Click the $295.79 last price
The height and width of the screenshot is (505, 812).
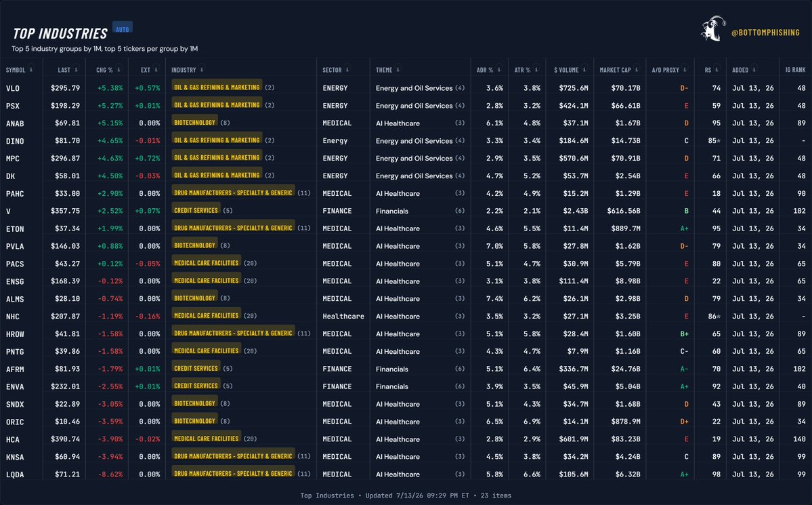tap(65, 88)
